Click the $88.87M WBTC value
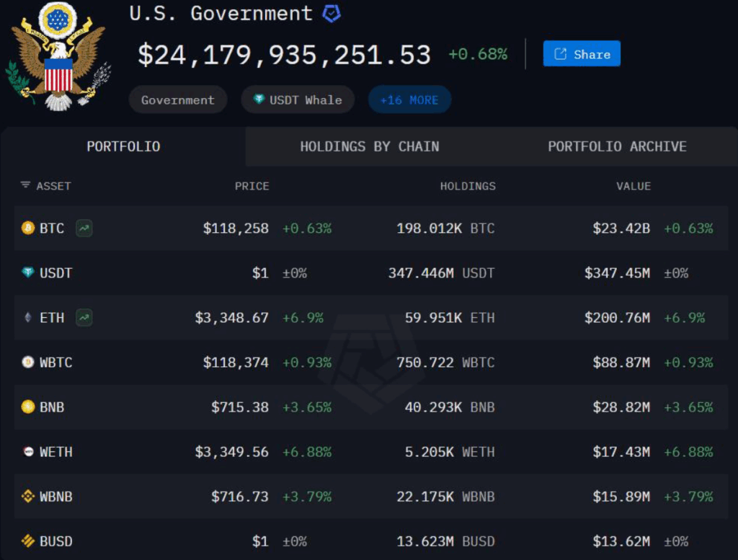 (621, 363)
